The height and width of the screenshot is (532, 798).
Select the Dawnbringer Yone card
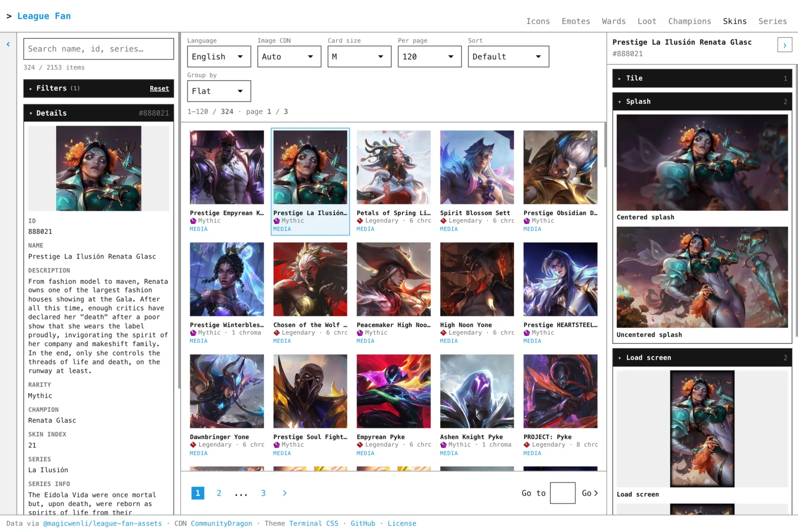tap(227, 405)
